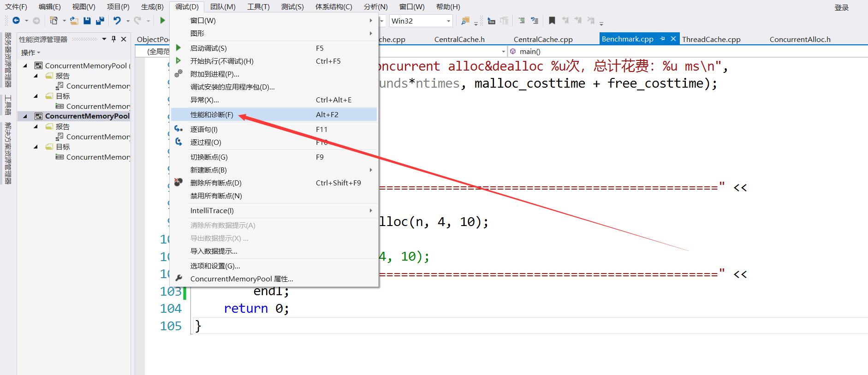Switch to the CentralCache.cpp tab
Screen dimensions: 868x375
point(543,39)
